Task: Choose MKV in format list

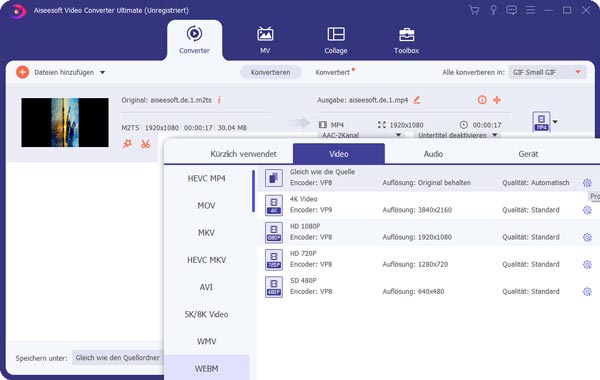Action: [x=207, y=233]
